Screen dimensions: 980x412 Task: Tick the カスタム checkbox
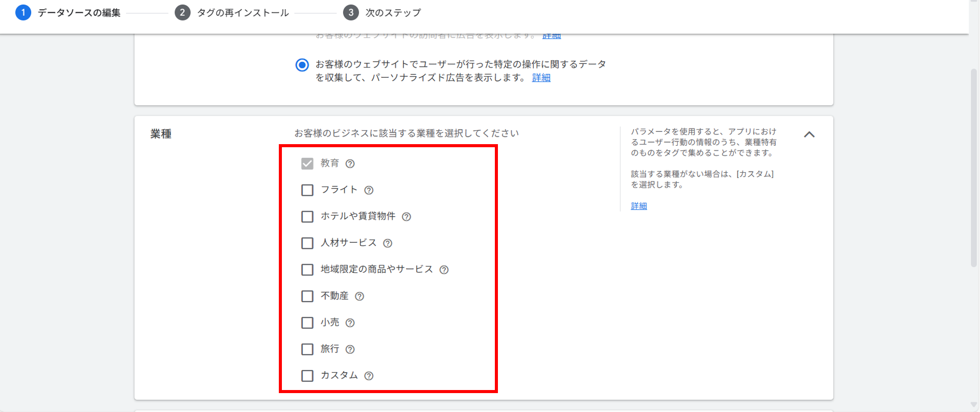(307, 376)
